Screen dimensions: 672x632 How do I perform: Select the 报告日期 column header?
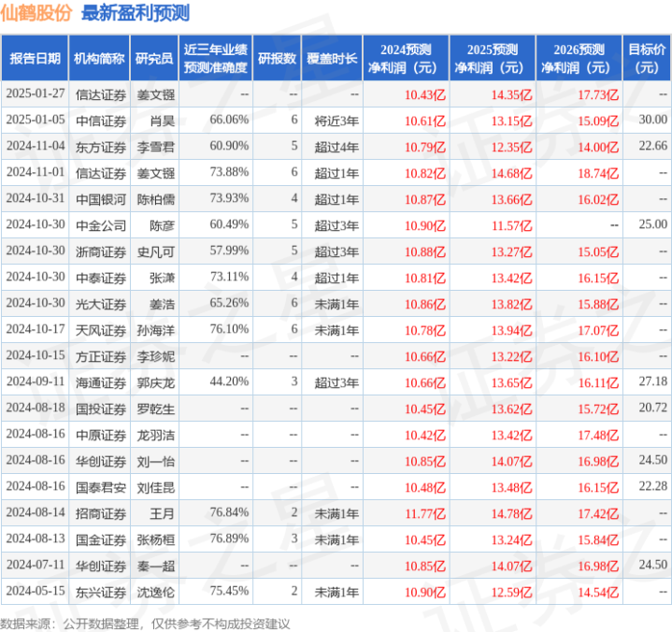click(35, 58)
